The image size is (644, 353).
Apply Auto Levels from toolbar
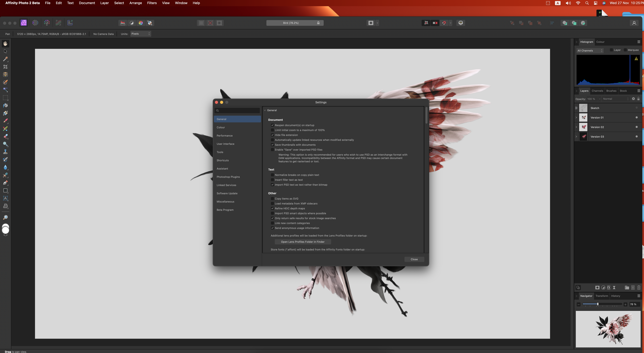123,23
